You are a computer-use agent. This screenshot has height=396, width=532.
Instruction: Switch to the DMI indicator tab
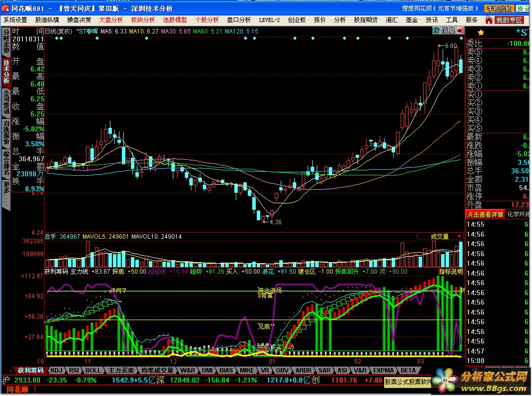point(207,370)
